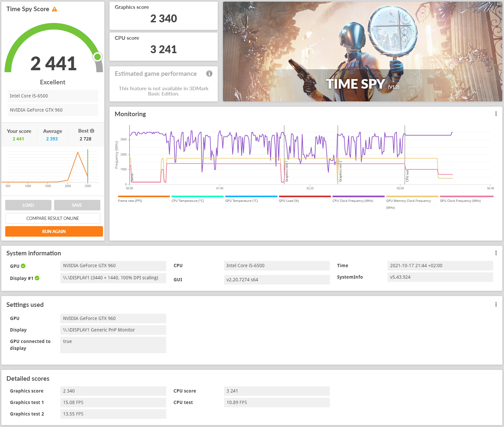Click the Graphics score value 2 340 card
The image size is (504, 427).
[x=164, y=16]
